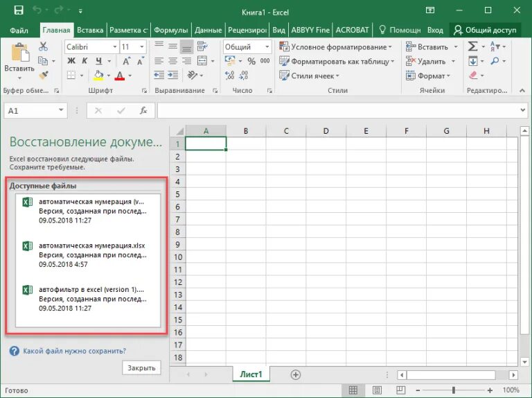Click Общий доступ share button
Screen dimensions: 532x398
(485, 31)
